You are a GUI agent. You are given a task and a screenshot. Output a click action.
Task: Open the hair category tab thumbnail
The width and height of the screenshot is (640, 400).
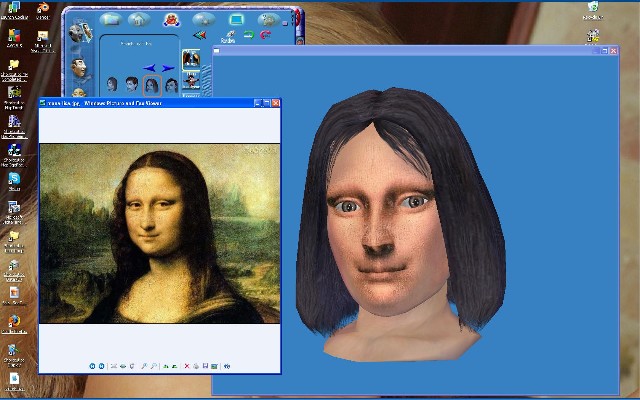[191, 60]
